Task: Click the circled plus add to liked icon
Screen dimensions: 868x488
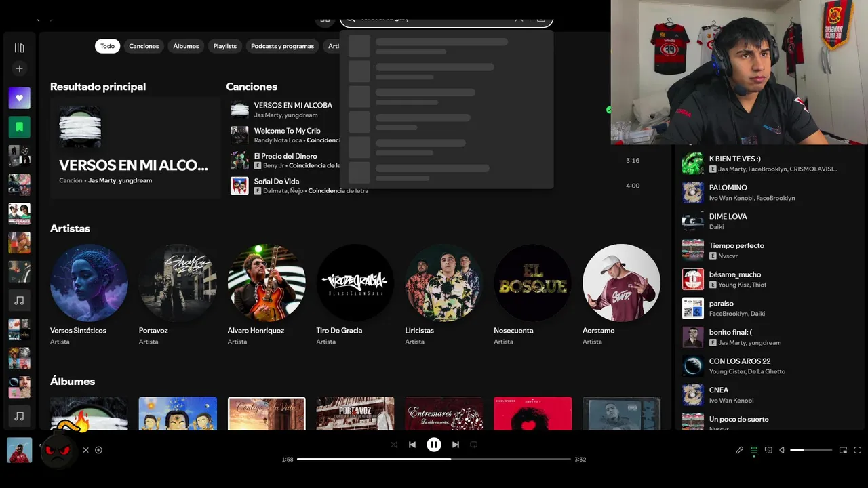Action: tap(98, 450)
